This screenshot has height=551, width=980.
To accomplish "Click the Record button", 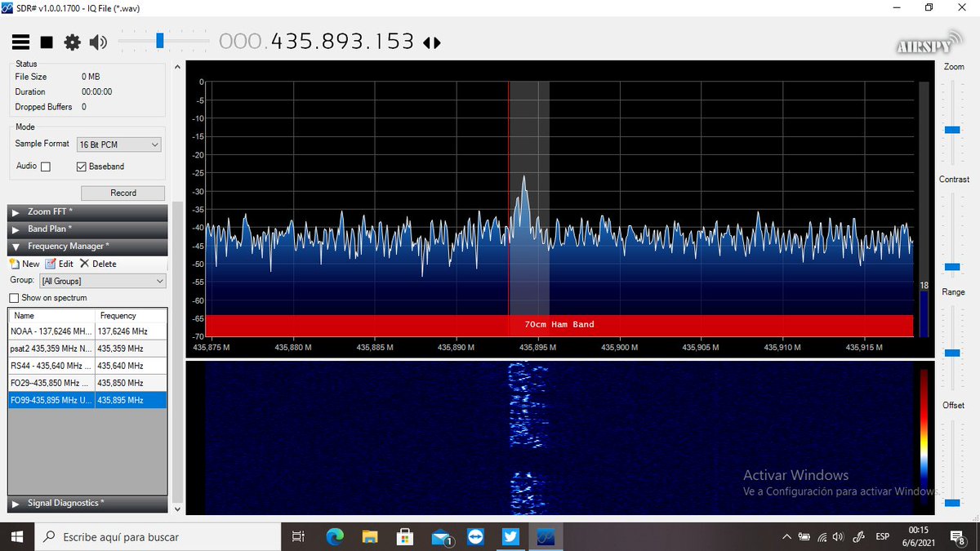I will tap(123, 193).
